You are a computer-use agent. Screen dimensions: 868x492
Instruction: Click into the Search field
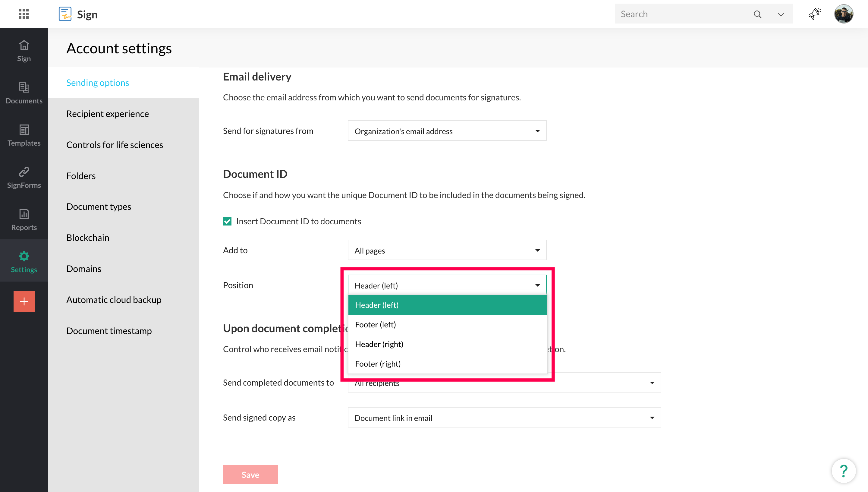click(682, 14)
